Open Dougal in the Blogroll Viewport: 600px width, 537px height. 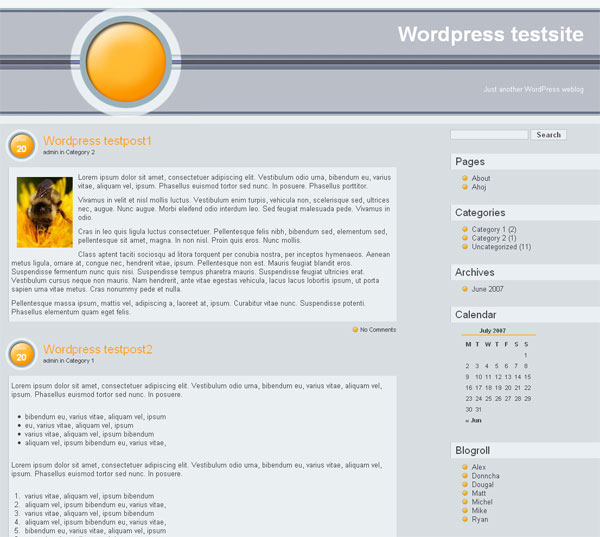tap(482, 485)
